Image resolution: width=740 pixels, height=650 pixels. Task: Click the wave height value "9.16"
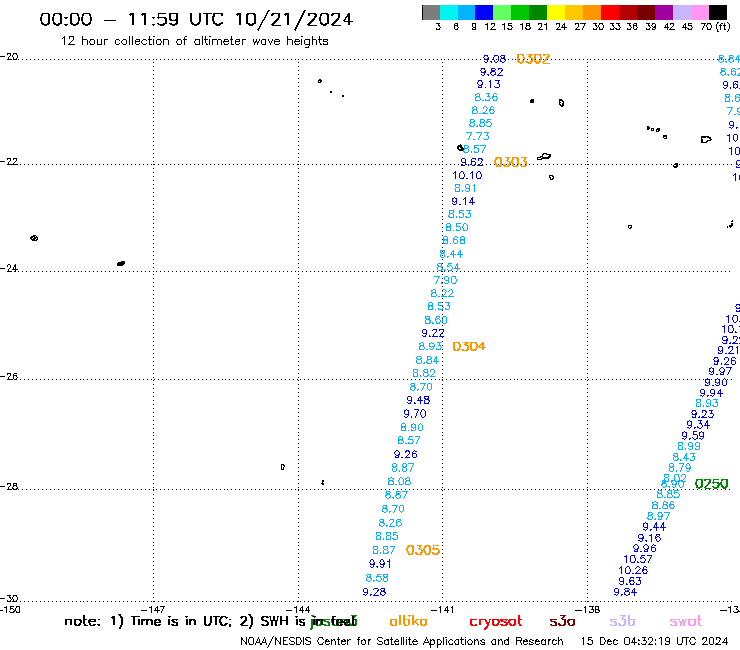coord(649,538)
